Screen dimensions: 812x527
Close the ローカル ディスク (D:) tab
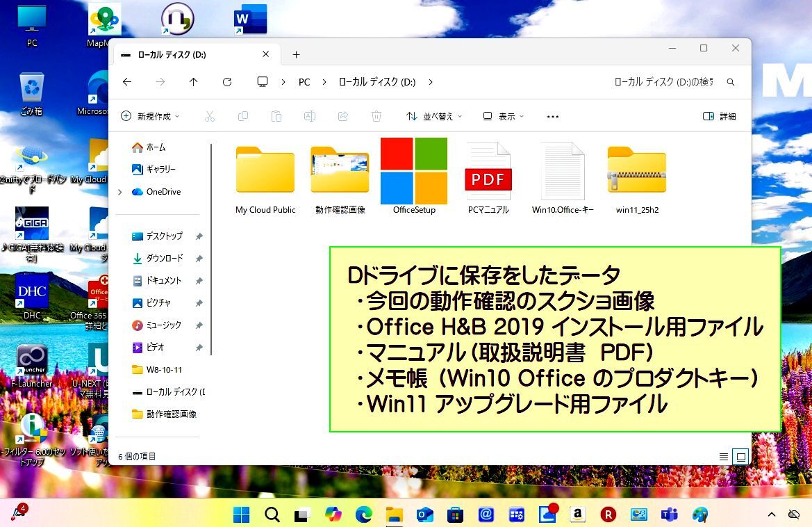point(265,54)
